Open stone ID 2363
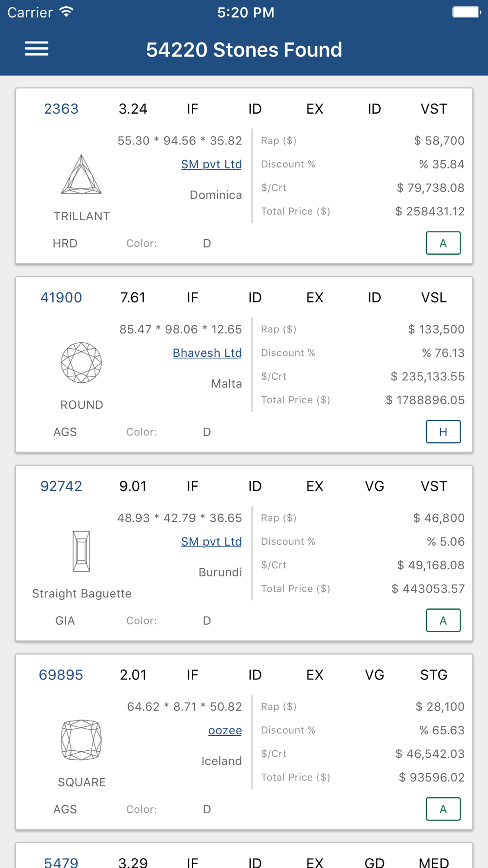The image size is (488, 868). tap(61, 109)
